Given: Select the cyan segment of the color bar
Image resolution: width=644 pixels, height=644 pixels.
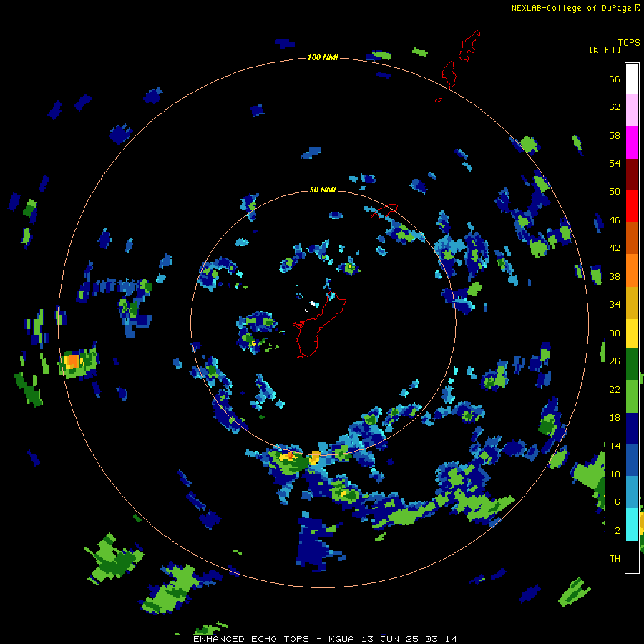Looking at the screenshot, I should pos(632,525).
